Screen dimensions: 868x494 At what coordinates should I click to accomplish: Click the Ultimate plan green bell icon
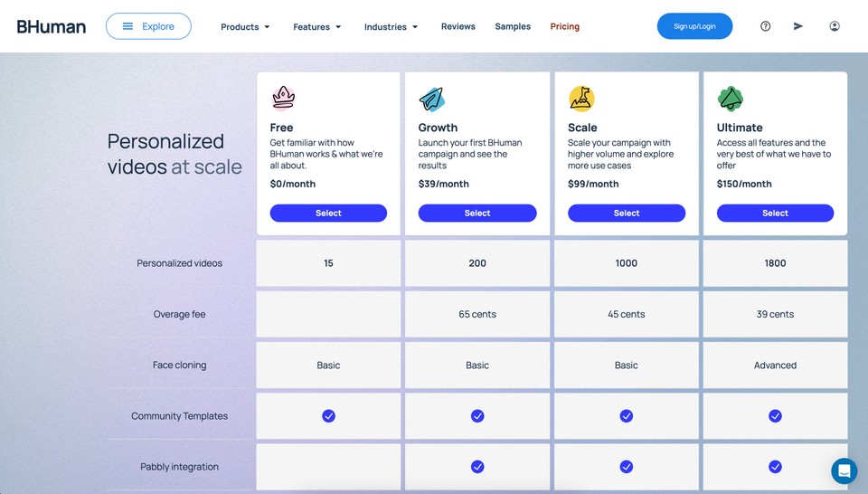[731, 99]
